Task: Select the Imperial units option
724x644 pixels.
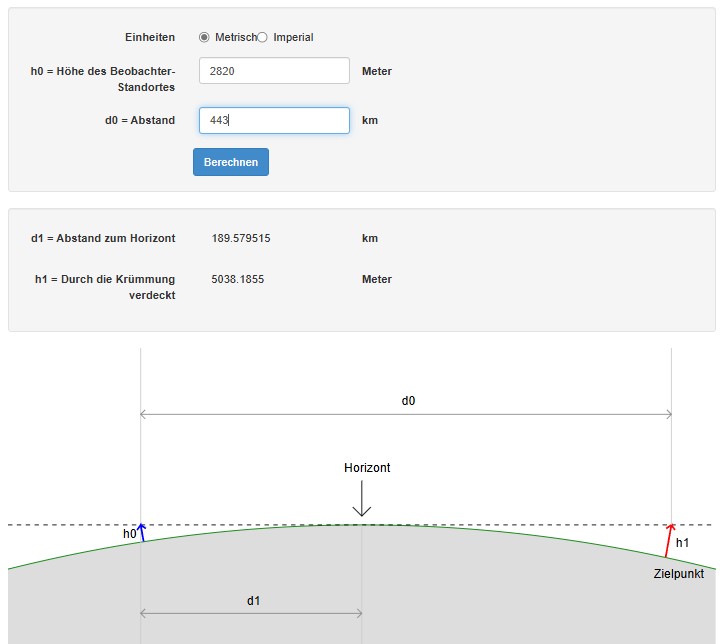Action: 263,37
